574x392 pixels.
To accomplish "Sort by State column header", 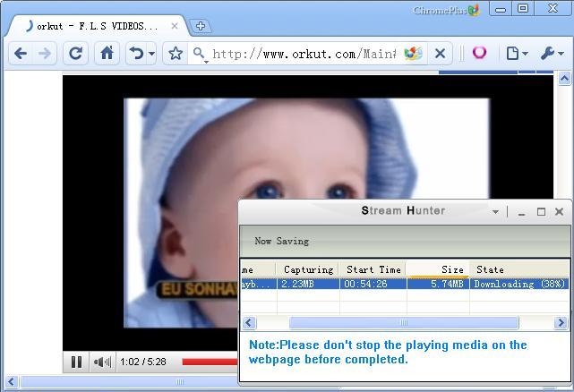I will click(519, 269).
